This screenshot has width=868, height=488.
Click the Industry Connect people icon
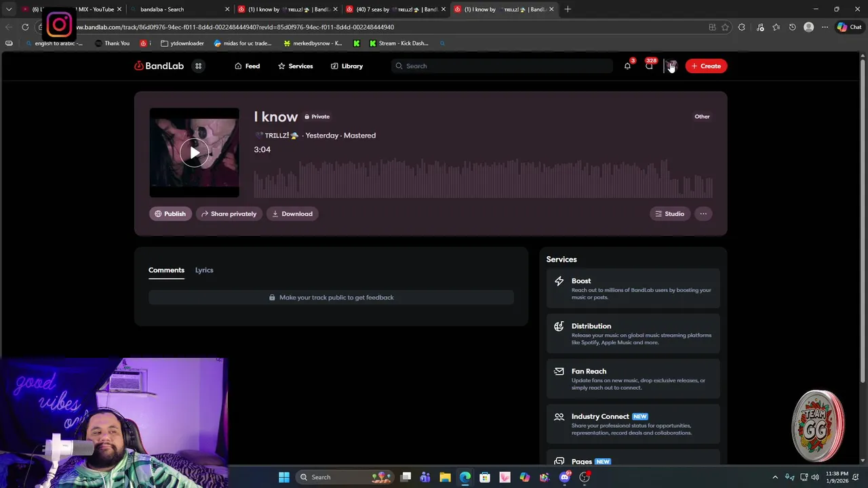pos(559,417)
